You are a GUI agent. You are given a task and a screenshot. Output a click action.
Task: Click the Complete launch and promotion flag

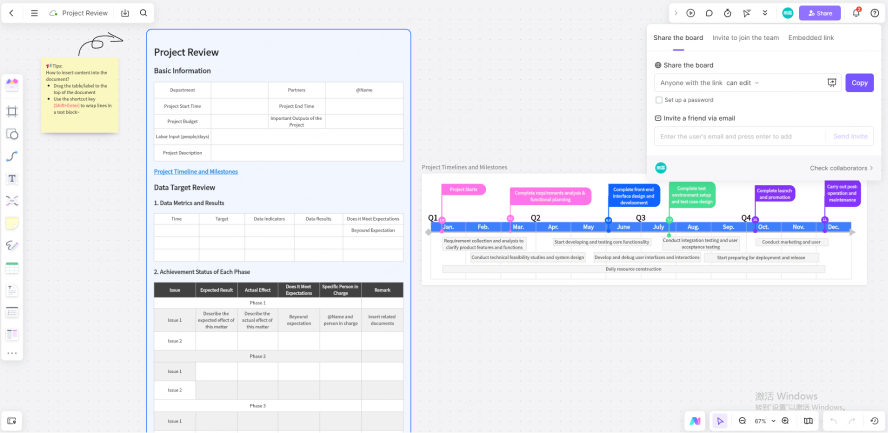pos(775,193)
